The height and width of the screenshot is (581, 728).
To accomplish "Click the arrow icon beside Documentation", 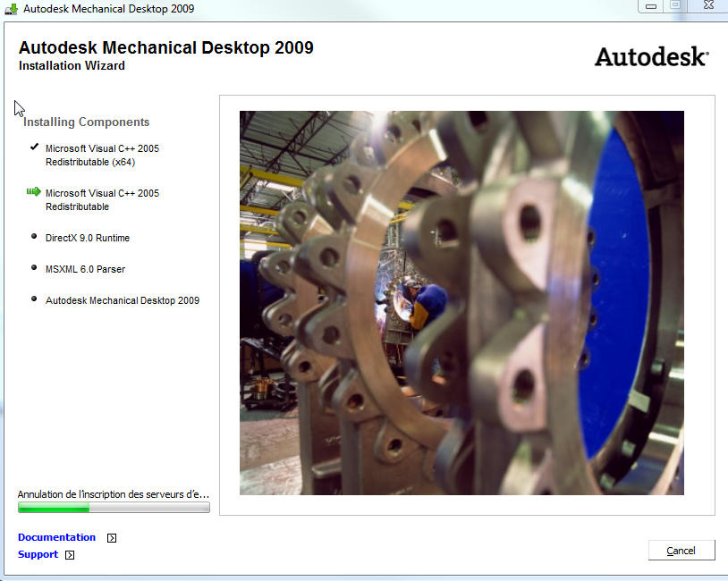I will click(x=112, y=538).
